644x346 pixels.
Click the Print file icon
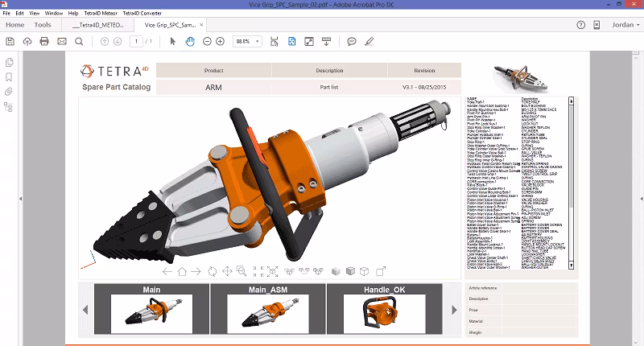[x=45, y=41]
